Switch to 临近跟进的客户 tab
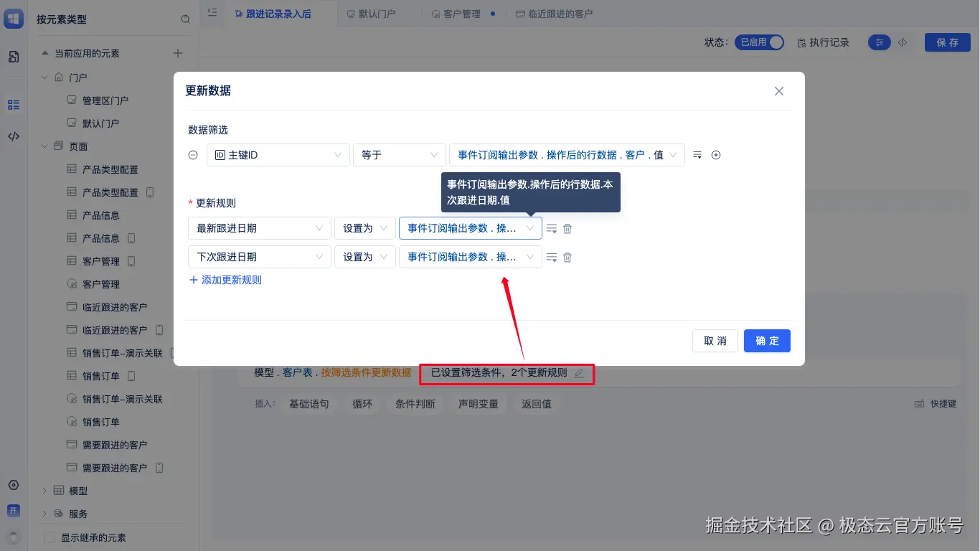Viewport: 980px width, 551px height. coord(554,14)
